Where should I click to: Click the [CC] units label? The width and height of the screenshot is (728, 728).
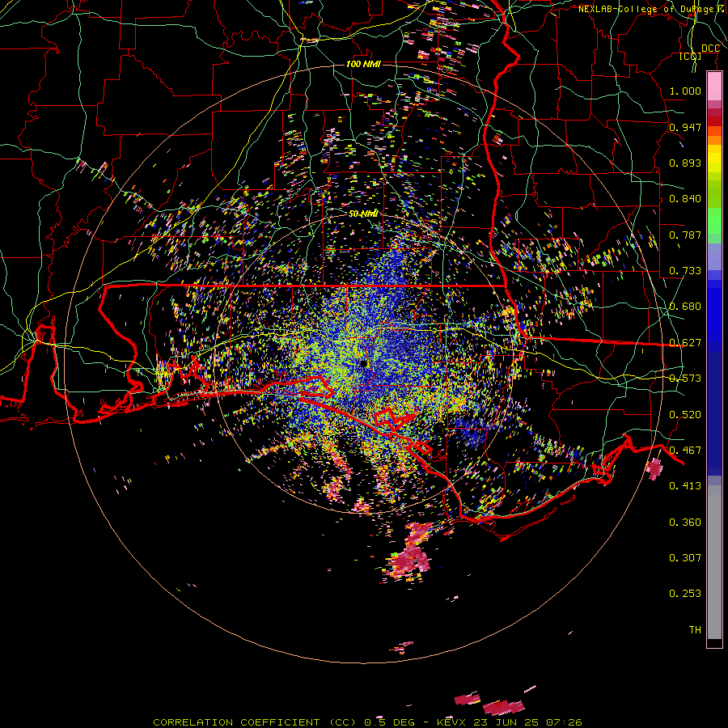click(691, 56)
